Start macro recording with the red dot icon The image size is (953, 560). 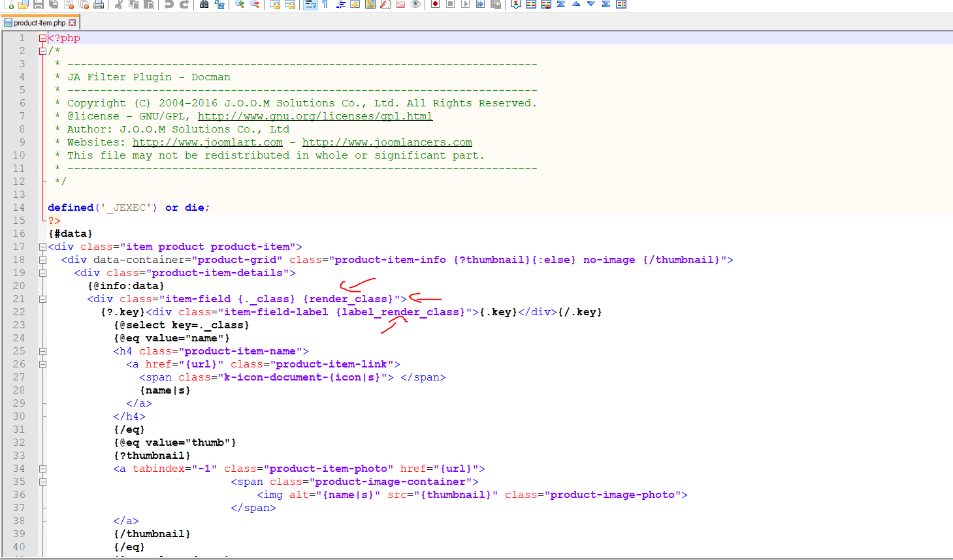[435, 5]
